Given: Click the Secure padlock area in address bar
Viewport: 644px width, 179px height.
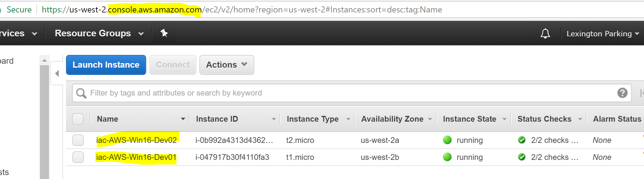Looking at the screenshot, I should [x=19, y=9].
